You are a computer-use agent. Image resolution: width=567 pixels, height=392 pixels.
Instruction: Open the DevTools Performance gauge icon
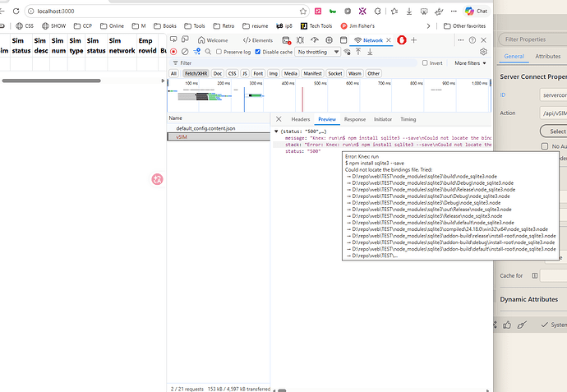coord(315,40)
